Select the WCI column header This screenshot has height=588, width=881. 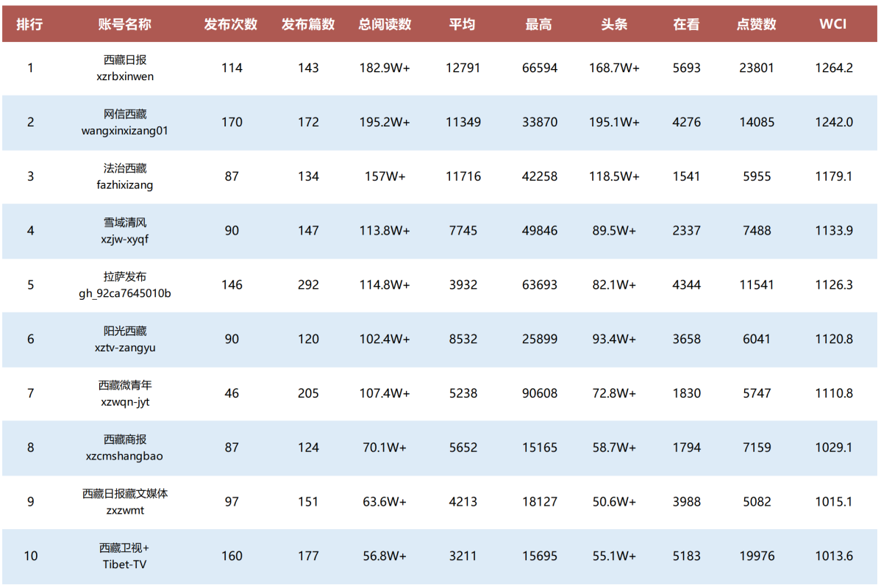point(833,24)
